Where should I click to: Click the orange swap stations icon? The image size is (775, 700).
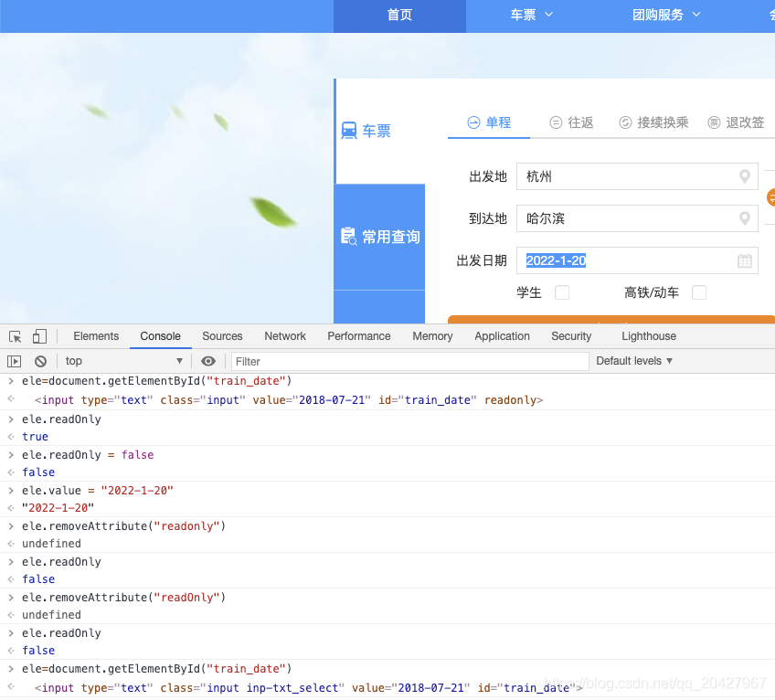(x=770, y=197)
